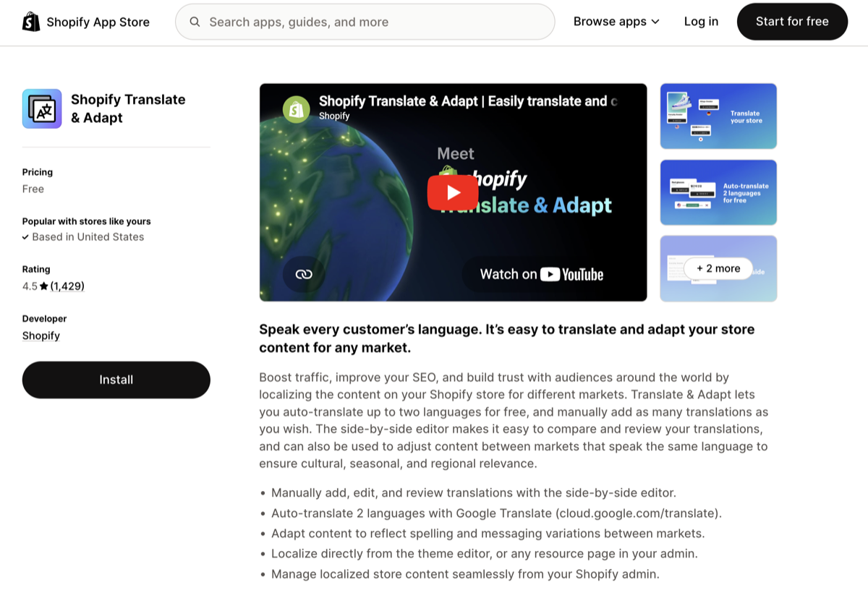Copy video link using chain icon
The image size is (868, 598).
304,274
